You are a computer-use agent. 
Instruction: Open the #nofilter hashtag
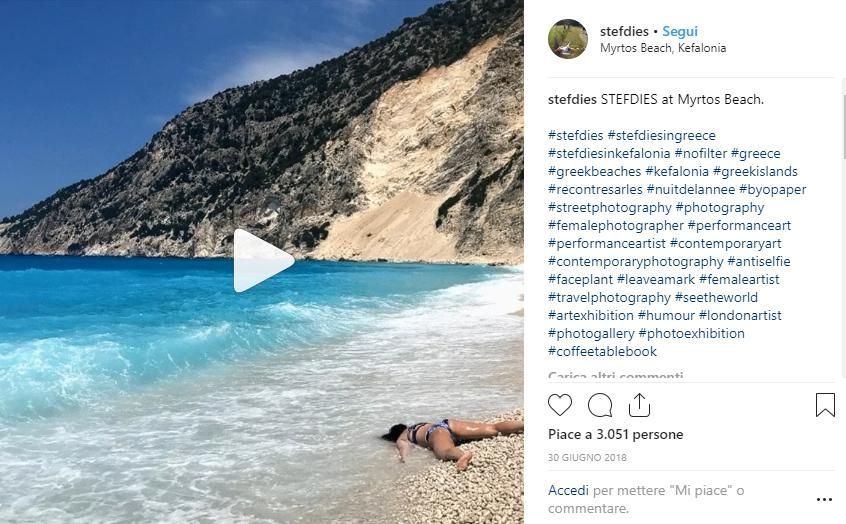[x=700, y=153]
